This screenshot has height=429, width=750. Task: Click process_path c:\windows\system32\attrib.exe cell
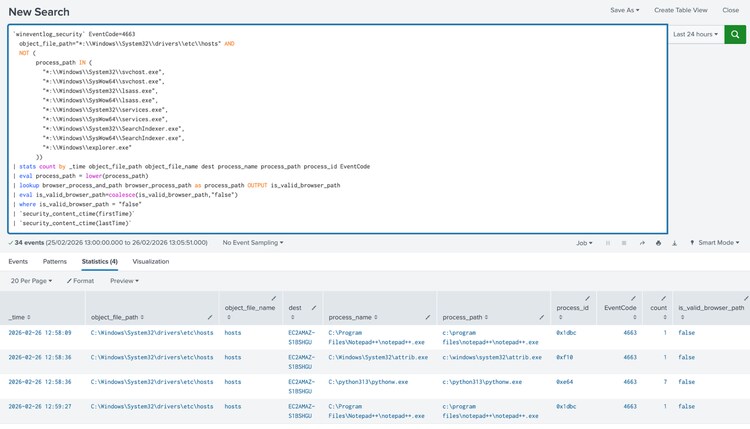pyautogui.click(x=492, y=357)
